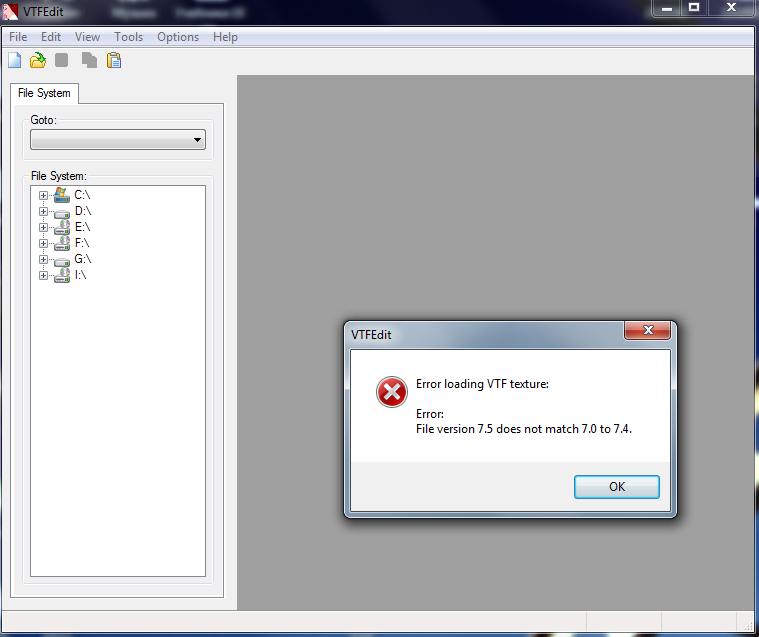Viewport: 759px width, 637px height.
Task: Open the File menu
Action: (18, 37)
